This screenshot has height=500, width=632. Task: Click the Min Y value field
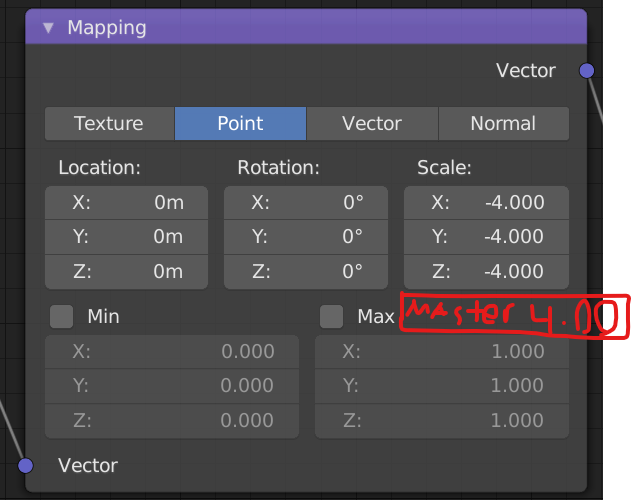172,386
